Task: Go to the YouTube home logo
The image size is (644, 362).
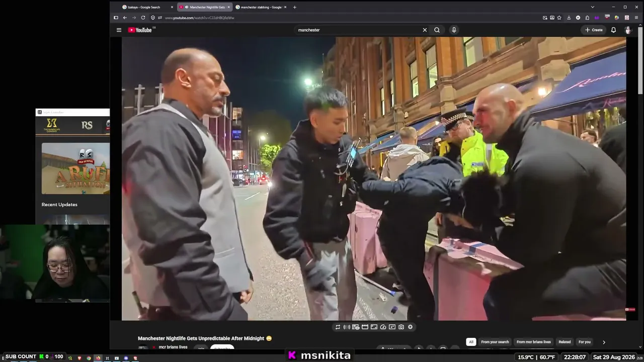Action: pyautogui.click(x=140, y=30)
